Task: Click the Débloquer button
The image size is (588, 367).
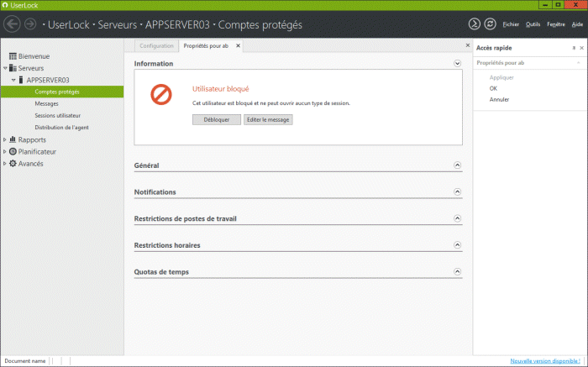Action: (217, 119)
